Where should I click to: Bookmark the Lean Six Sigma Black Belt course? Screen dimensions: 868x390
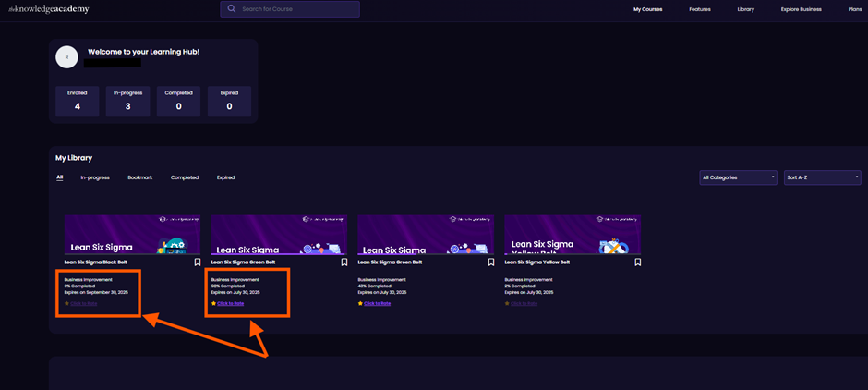(x=197, y=262)
